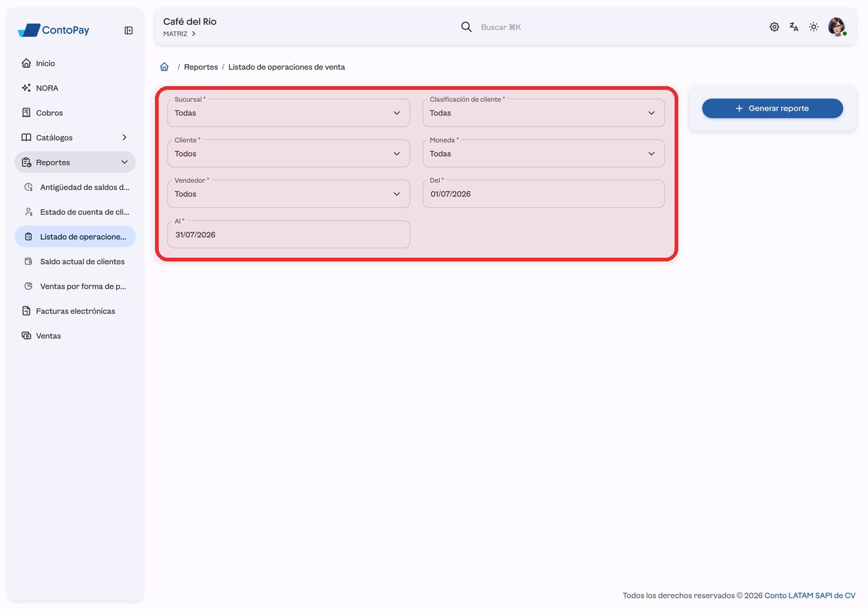
Task: Open settings gear icon
Action: coord(774,27)
